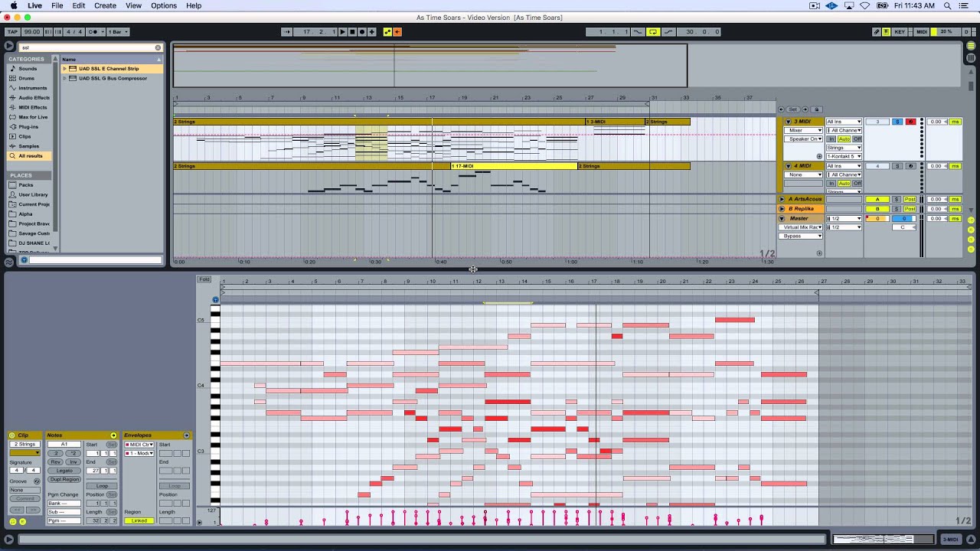Open 3 MIDI All Ins input dropdown
The width and height of the screenshot is (980, 551).
[844, 122]
